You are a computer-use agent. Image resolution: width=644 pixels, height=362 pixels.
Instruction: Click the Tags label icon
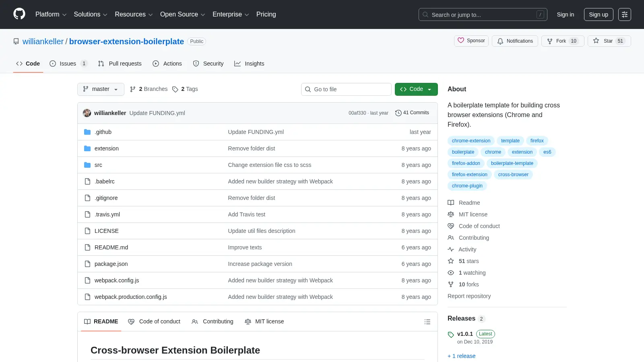pyautogui.click(x=175, y=89)
